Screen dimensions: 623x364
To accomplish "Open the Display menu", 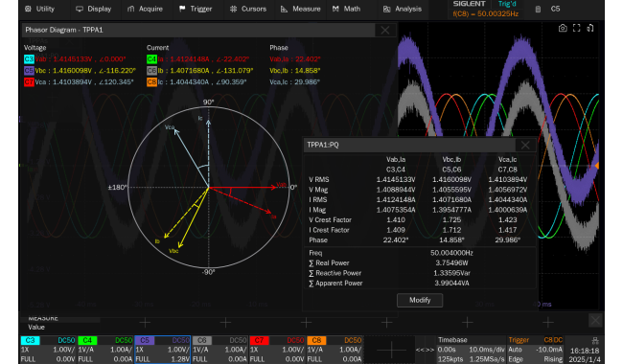I will click(94, 9).
